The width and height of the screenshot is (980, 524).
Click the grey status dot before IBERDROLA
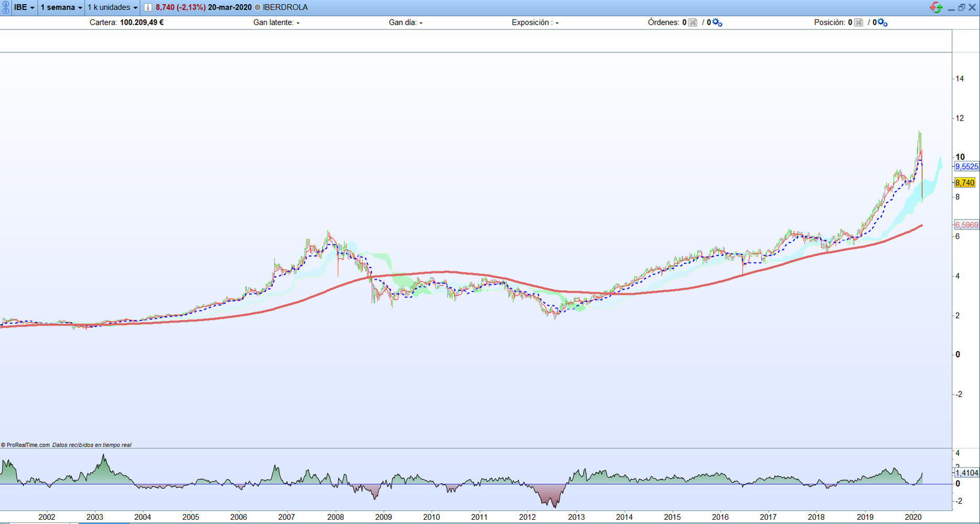tap(257, 7)
